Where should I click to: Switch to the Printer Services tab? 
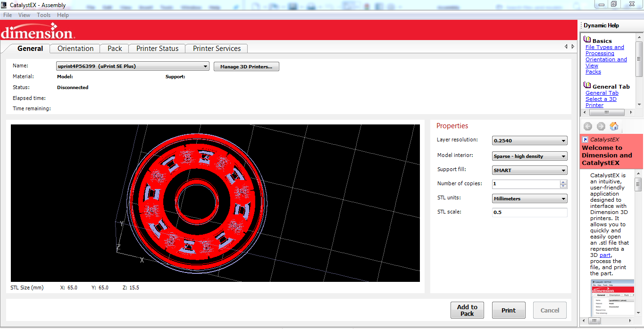[217, 49]
